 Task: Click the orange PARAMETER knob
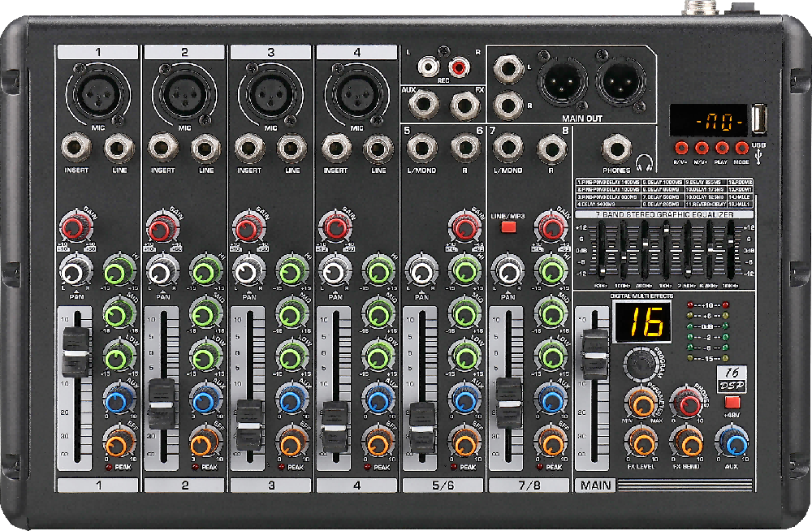642,402
